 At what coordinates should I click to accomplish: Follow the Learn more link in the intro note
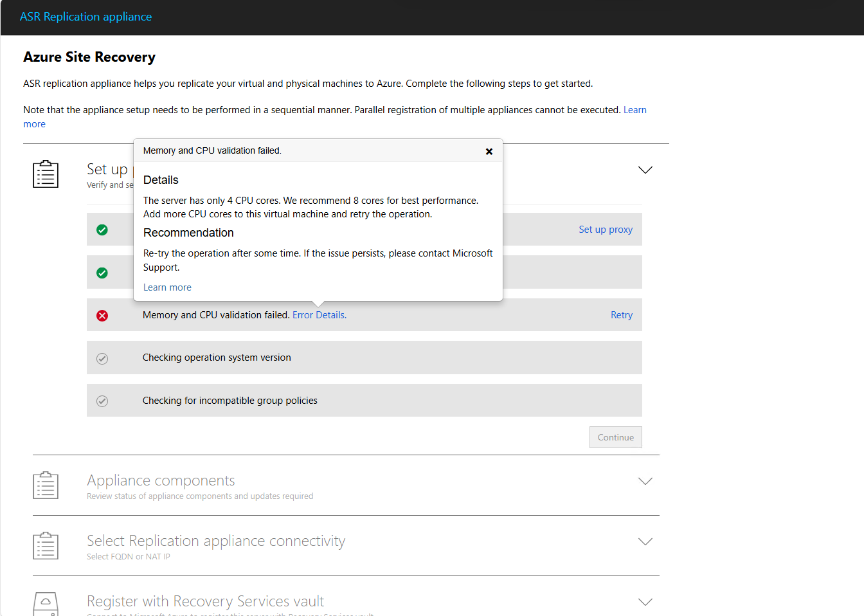point(634,110)
